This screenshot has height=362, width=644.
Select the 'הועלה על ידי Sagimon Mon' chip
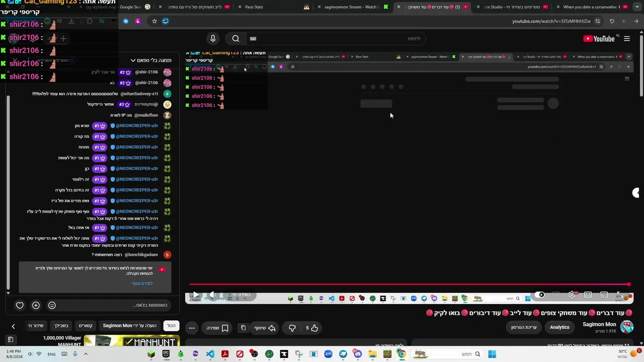(x=130, y=326)
